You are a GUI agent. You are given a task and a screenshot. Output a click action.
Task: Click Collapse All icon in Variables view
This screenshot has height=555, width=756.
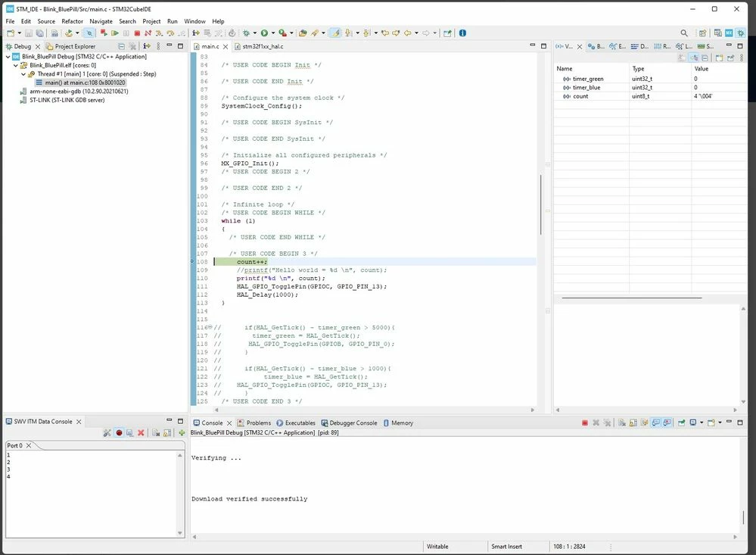coord(705,58)
